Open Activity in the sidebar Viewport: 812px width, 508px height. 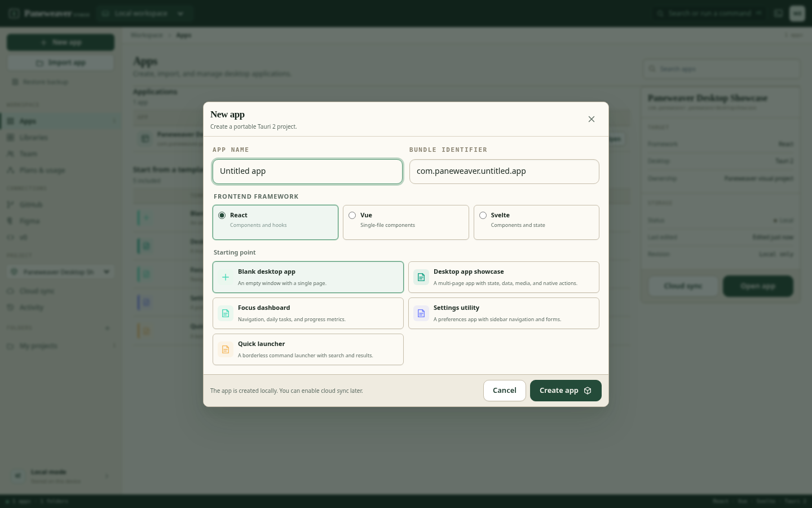(x=60, y=307)
